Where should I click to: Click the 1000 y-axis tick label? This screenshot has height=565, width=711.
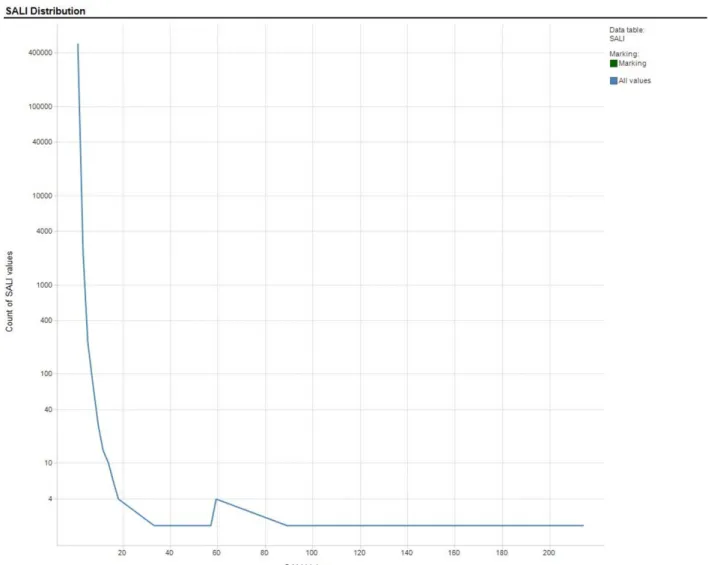pyautogui.click(x=44, y=285)
